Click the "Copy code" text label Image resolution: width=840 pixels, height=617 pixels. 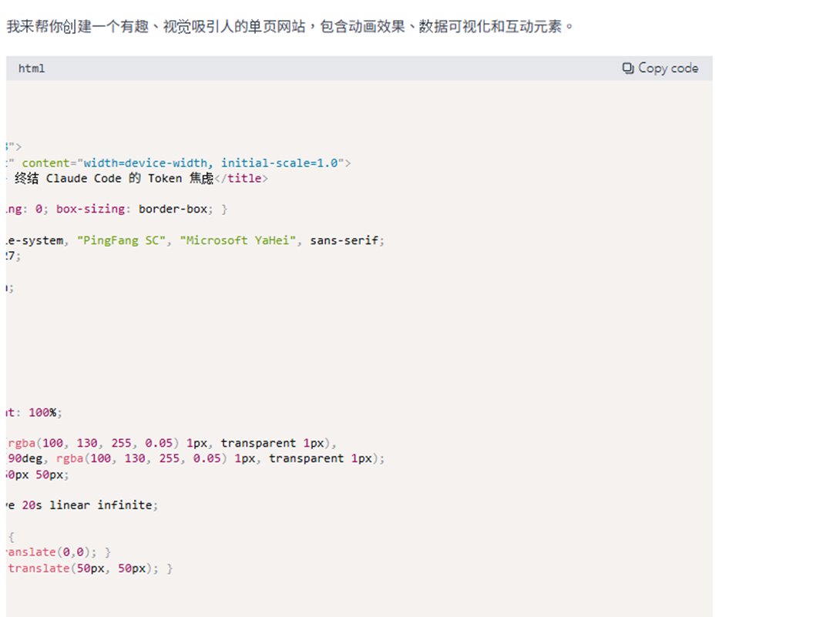pyautogui.click(x=668, y=68)
